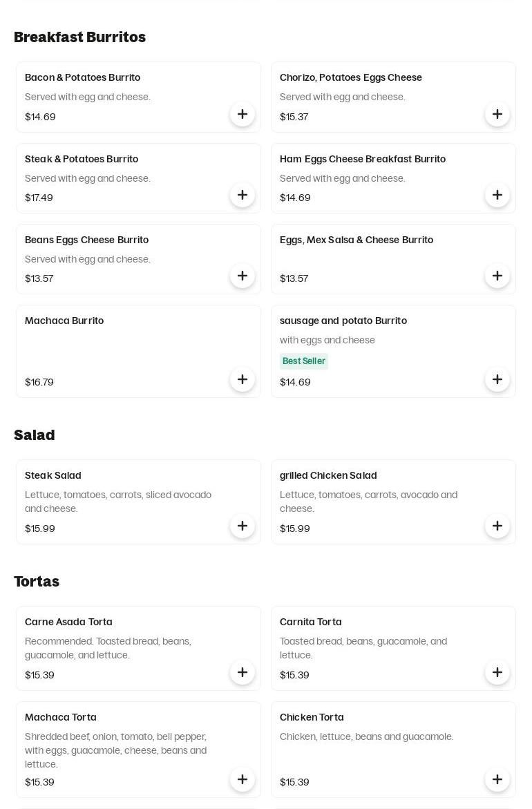
Task: Select the Machaca Torta description text
Action: (115, 750)
